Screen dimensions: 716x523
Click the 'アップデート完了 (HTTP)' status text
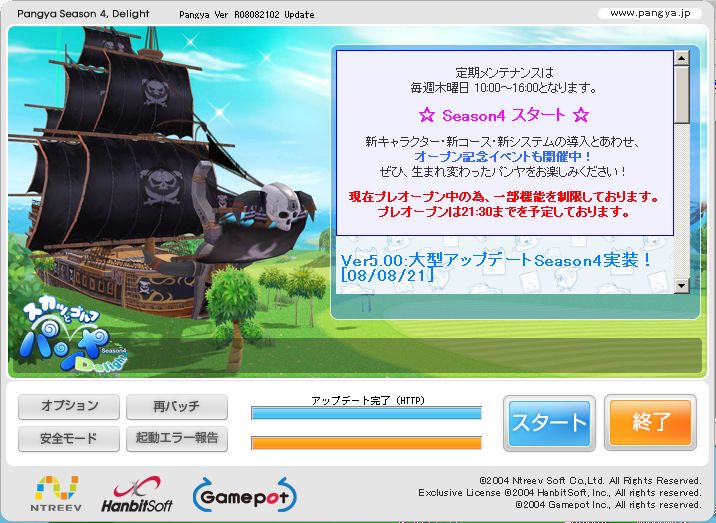pyautogui.click(x=368, y=401)
